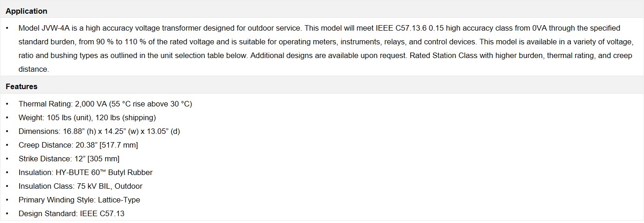Select the Insulation Class 75 kV BIL line

click(x=80, y=186)
